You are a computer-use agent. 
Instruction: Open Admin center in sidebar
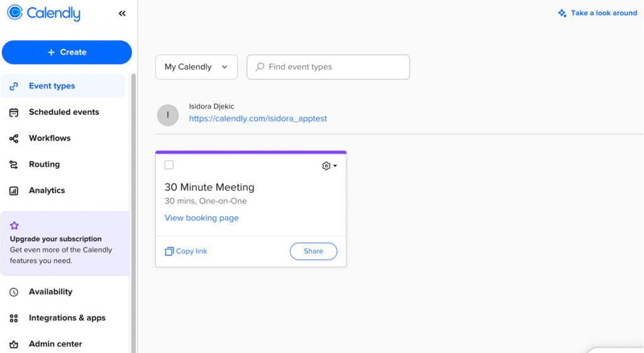coord(55,344)
